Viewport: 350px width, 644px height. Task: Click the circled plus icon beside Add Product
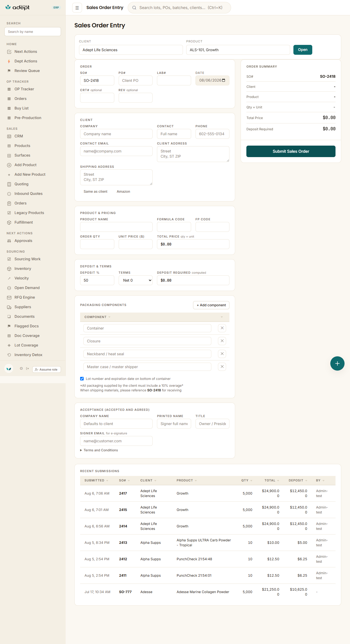[9, 165]
